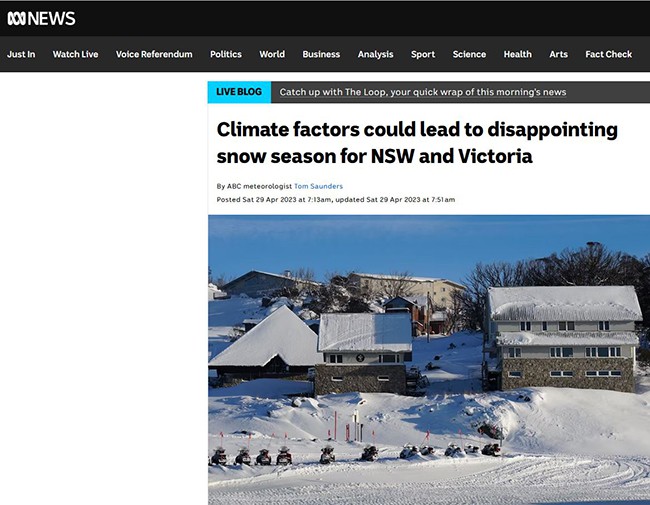Open The Loop morning news wrap link
650x505 pixels.
tap(423, 92)
